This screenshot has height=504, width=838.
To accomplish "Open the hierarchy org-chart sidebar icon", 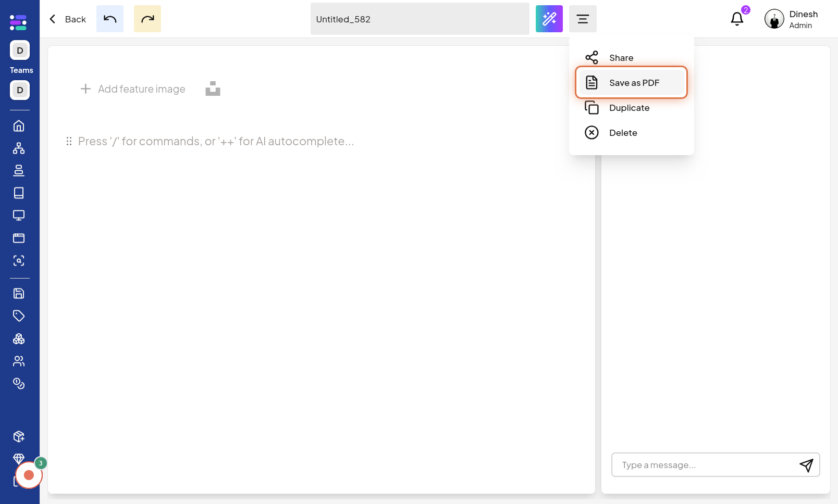I will pyautogui.click(x=19, y=148).
